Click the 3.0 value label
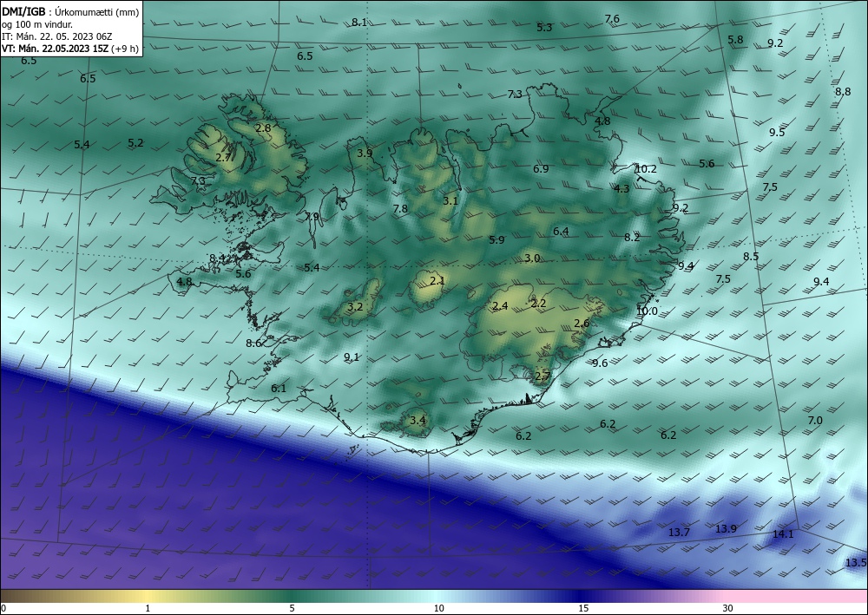The height and width of the screenshot is (615, 868). click(x=532, y=258)
